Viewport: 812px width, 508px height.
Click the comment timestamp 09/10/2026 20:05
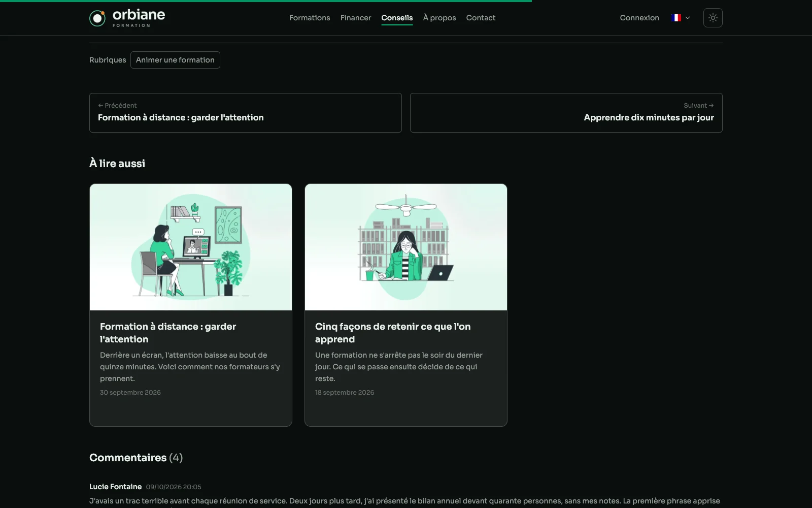tap(174, 487)
